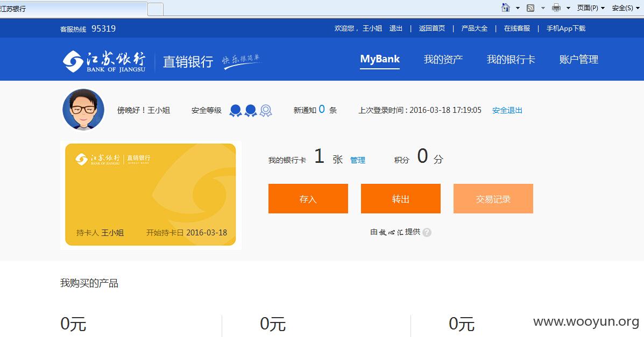644x337 pixels.
Task: Open the 我的资产 navigation tab
Action: 443,60
